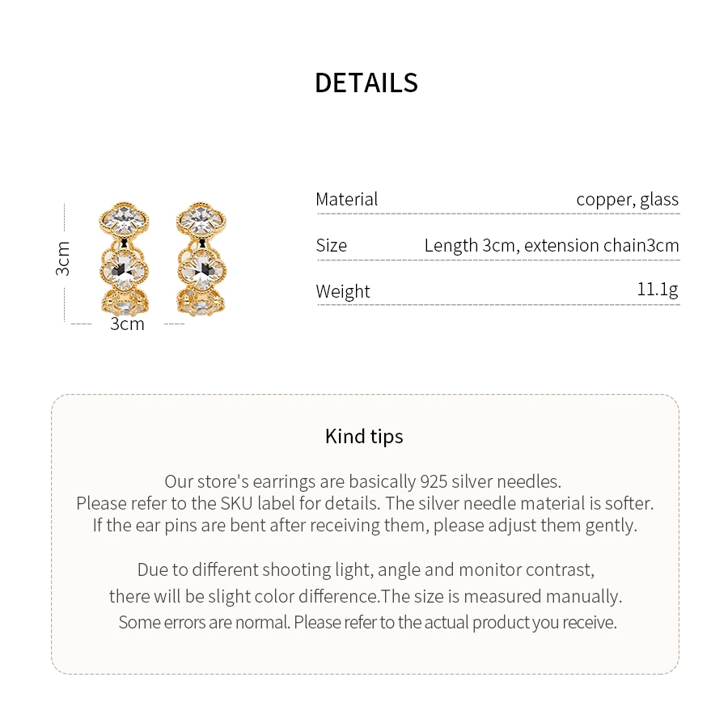Screen dimensions: 728x728
Task: Click the Weight label
Action: pyautogui.click(x=343, y=291)
